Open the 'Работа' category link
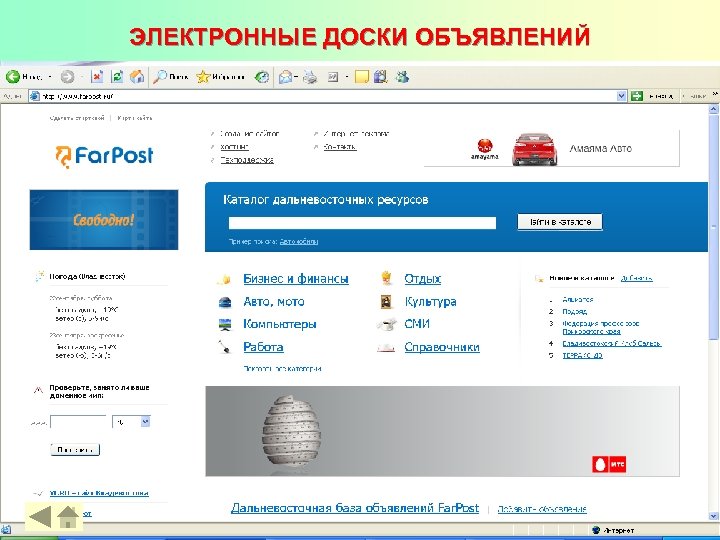Viewport: 720px width, 540px height. pos(263,347)
